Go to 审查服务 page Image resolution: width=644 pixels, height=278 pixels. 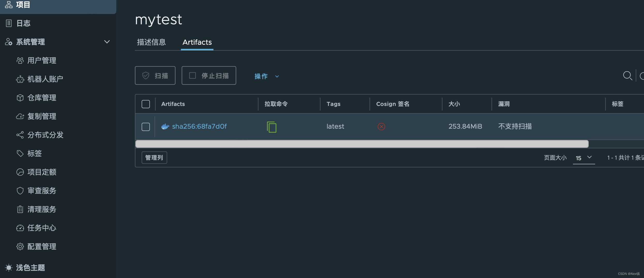click(42, 191)
